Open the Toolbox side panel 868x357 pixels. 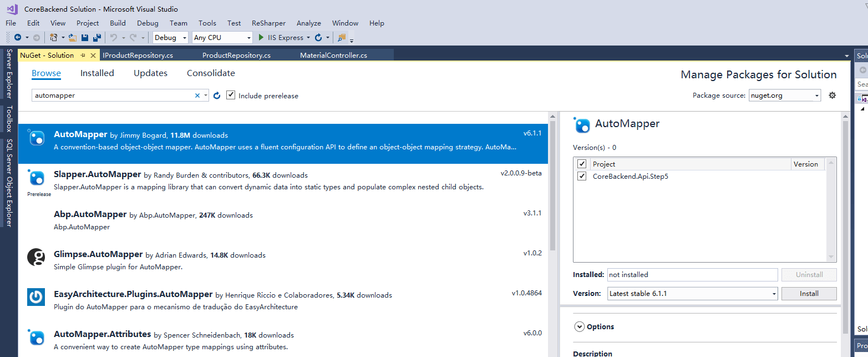point(9,119)
